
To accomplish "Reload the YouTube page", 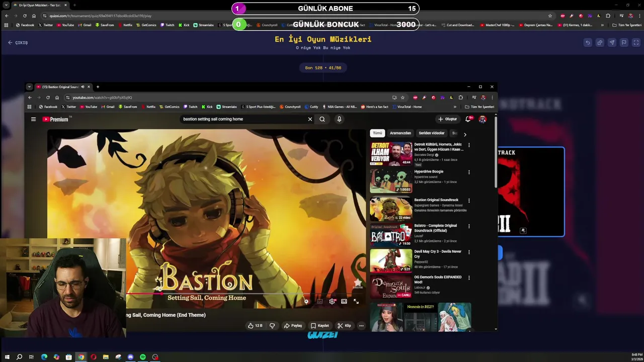I will [48, 98].
